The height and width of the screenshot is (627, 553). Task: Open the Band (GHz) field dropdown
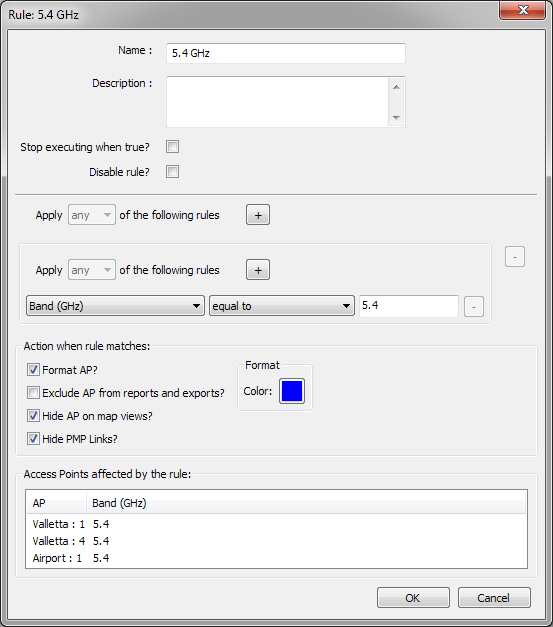[x=116, y=306]
